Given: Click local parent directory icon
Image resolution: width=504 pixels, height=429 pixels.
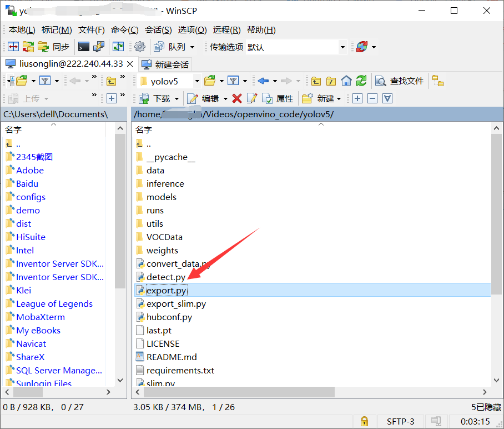Looking at the screenshot, I should (x=111, y=81).
